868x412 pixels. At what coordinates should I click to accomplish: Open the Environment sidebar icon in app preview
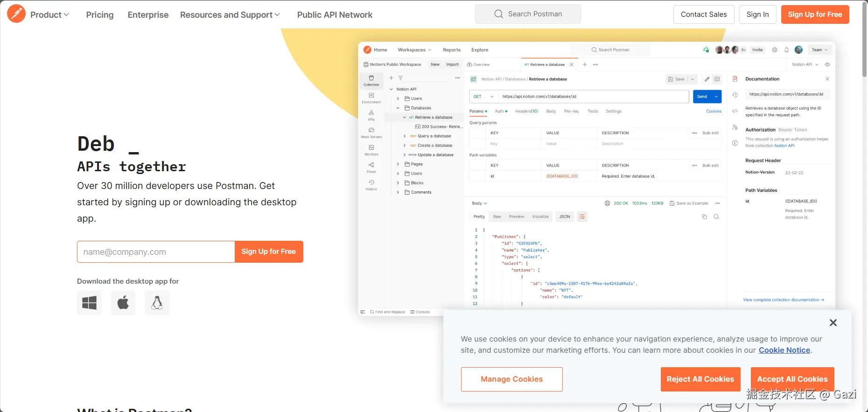(371, 98)
